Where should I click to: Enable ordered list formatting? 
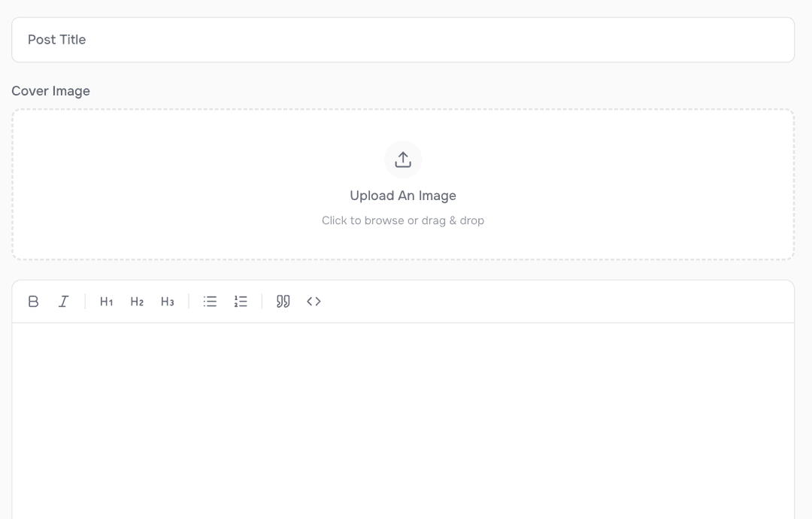click(x=240, y=301)
